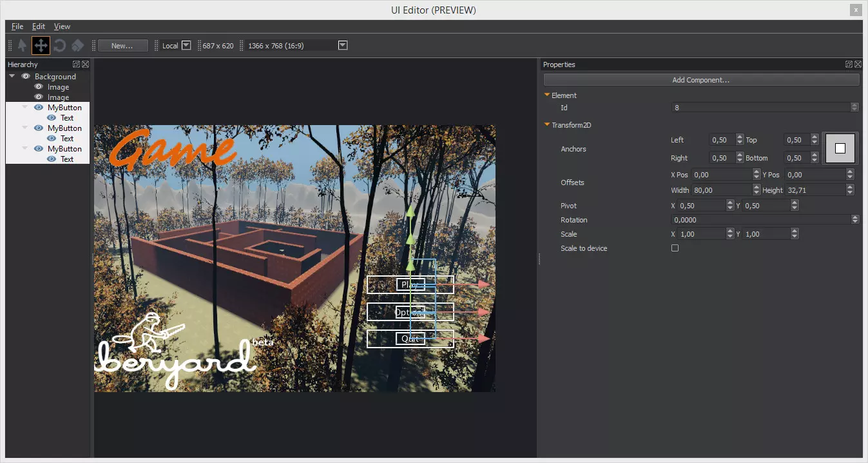This screenshot has width=868, height=463.
Task: Enable the Scale to device checkbox
Action: pyautogui.click(x=675, y=248)
